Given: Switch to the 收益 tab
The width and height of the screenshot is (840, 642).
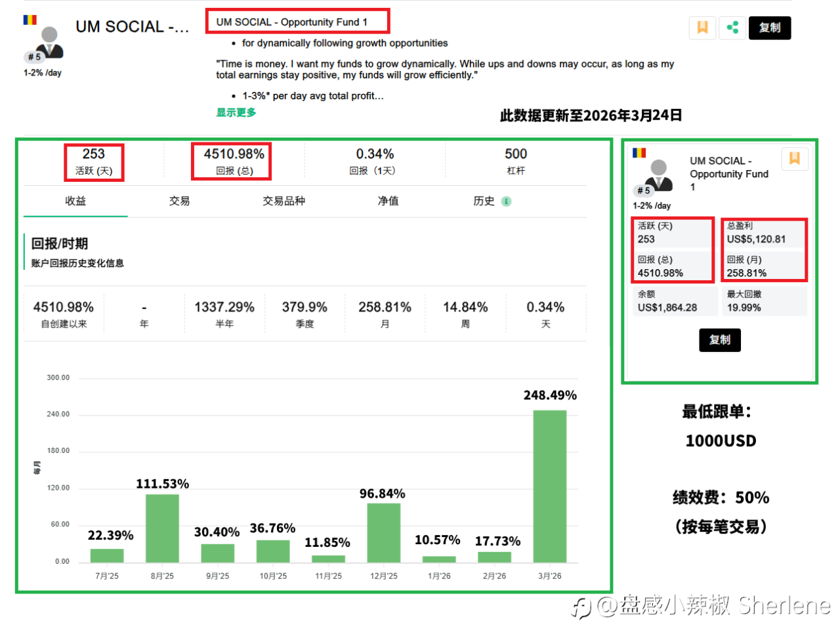Looking at the screenshot, I should pos(75,201).
